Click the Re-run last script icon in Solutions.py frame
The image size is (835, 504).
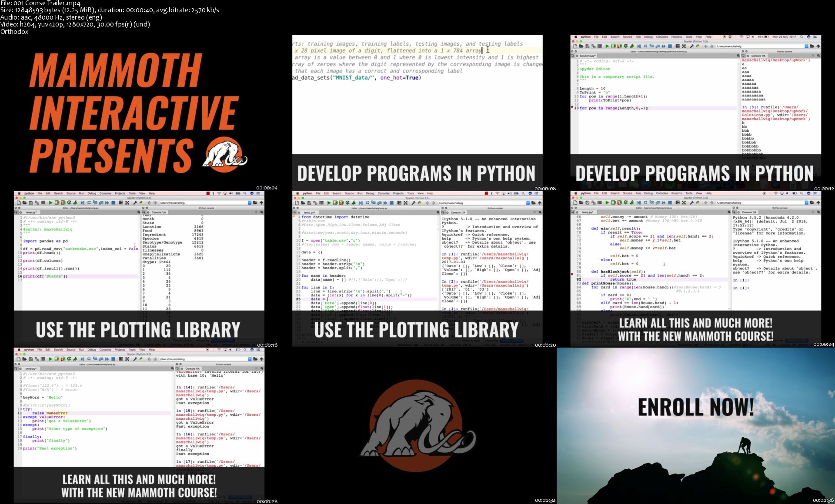point(626,46)
